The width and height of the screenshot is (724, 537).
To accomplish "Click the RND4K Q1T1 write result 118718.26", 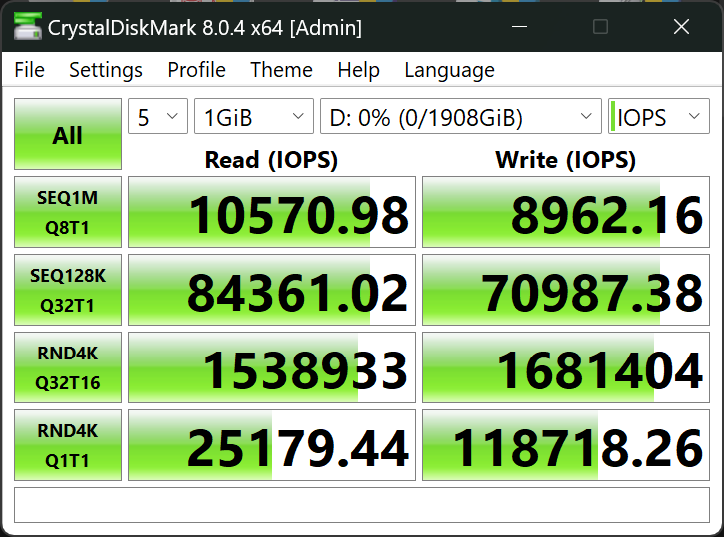I will coord(566,445).
